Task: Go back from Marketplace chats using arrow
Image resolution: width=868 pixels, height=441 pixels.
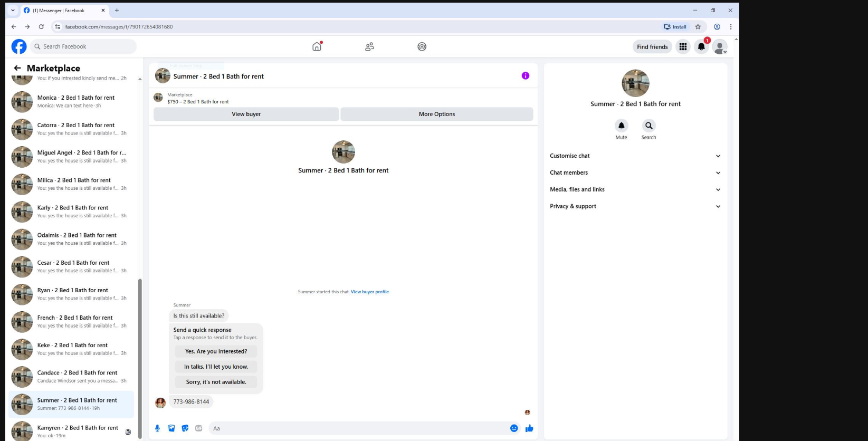Action: [x=17, y=68]
